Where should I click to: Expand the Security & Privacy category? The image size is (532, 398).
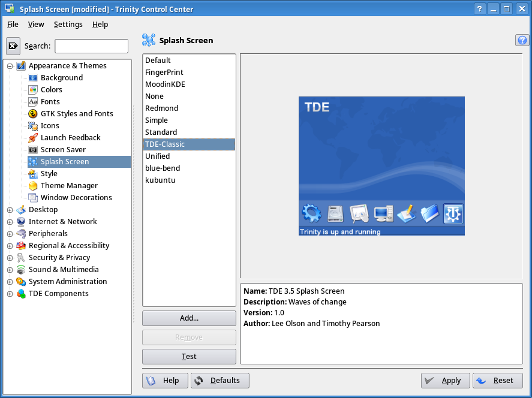[x=10, y=258]
